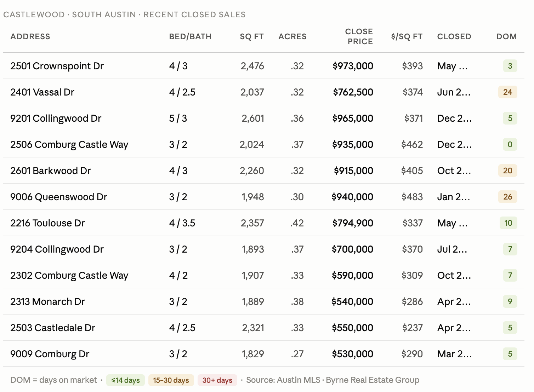
Task: Click DOM badge 3 for Crownspoint Dr
Action: pyautogui.click(x=510, y=66)
